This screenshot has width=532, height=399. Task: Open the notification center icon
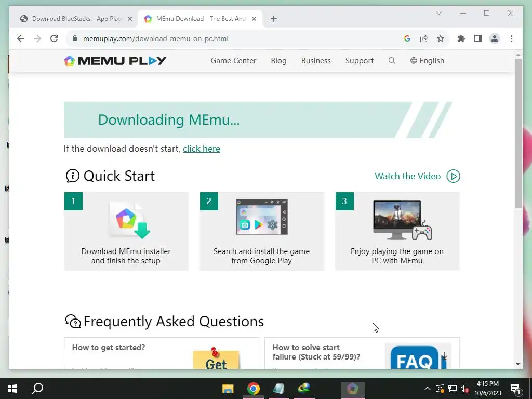pos(515,389)
